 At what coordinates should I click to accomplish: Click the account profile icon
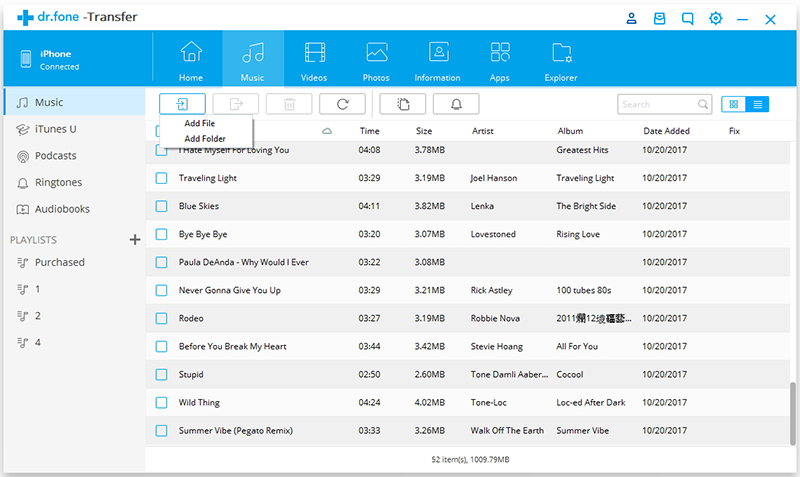[x=631, y=19]
